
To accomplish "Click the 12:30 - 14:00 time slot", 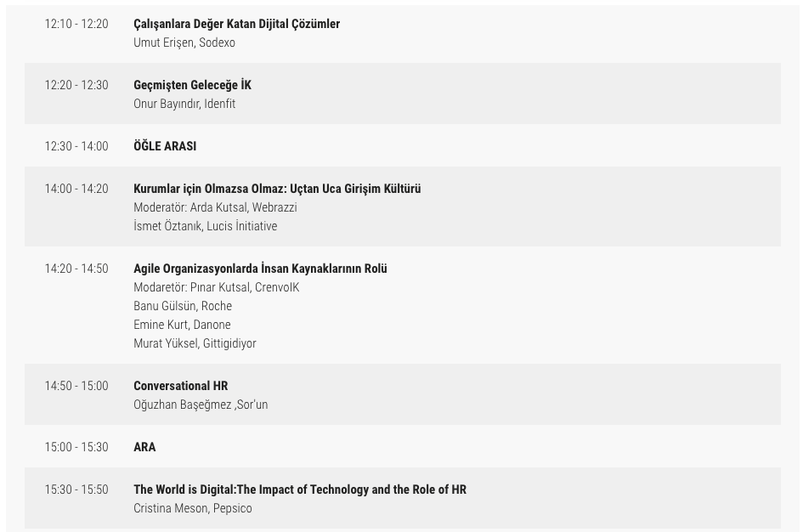I will 76,146.
